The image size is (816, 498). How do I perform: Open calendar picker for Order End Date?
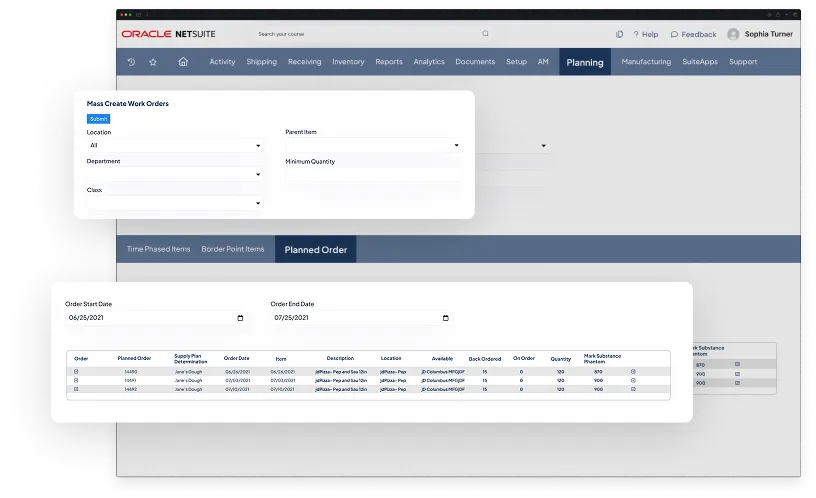point(446,318)
